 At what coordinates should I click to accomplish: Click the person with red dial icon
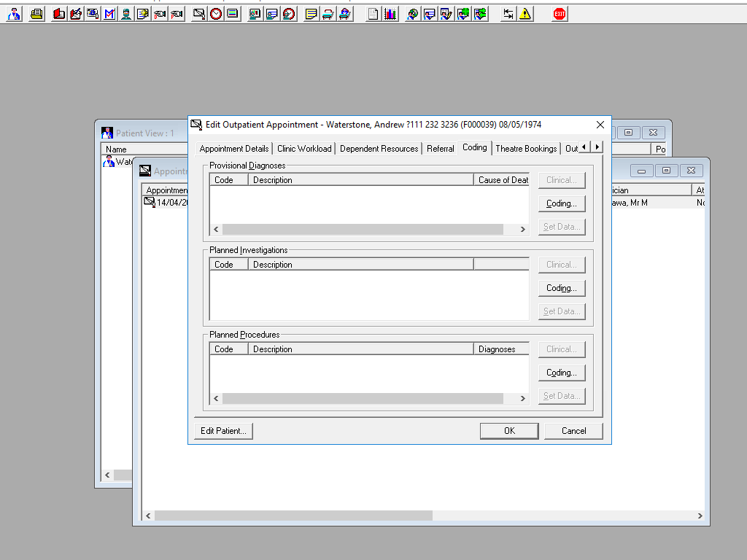tap(289, 14)
